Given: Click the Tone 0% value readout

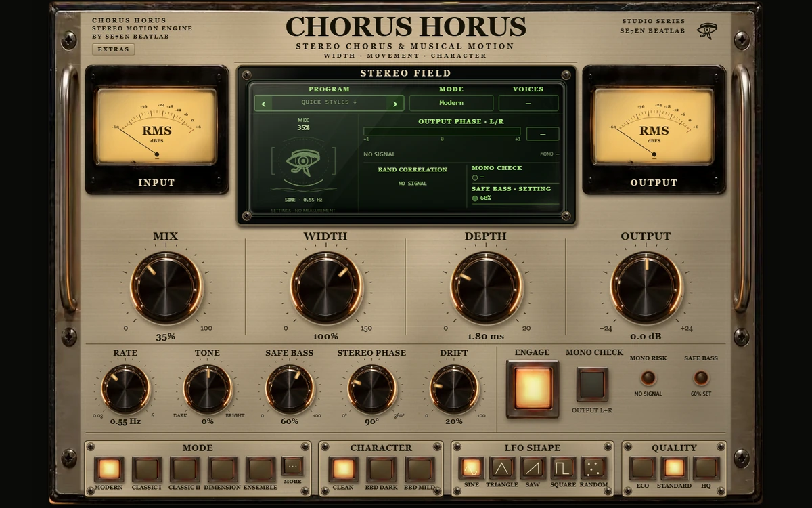Looking at the screenshot, I should click(x=208, y=421).
